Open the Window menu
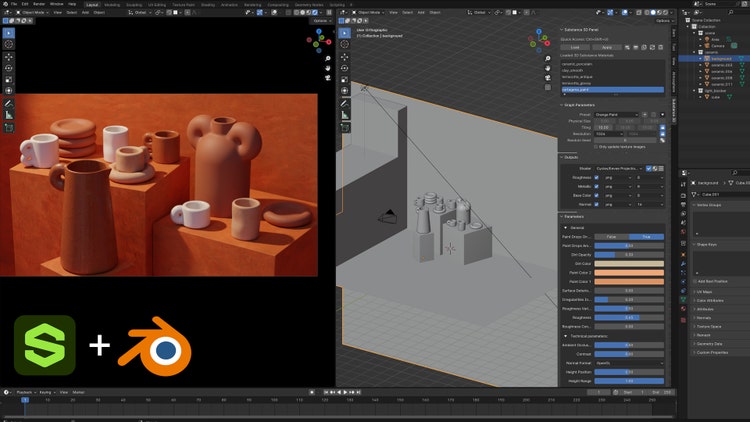Screen dimensions: 750x422 [56, 4]
